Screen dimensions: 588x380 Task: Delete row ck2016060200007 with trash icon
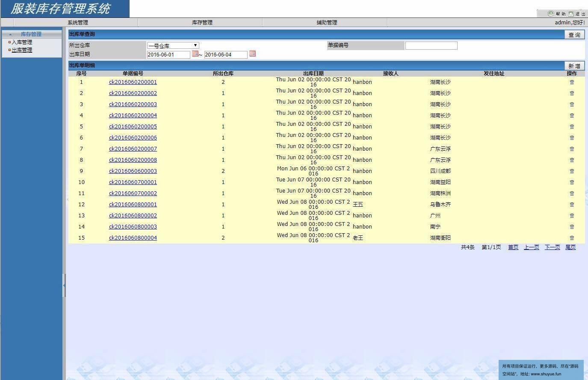pyautogui.click(x=572, y=149)
